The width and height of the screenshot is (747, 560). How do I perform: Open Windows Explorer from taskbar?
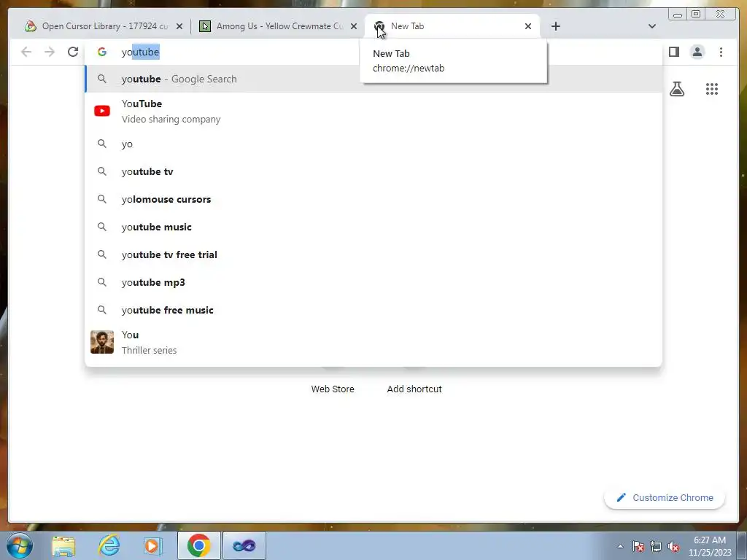point(64,545)
